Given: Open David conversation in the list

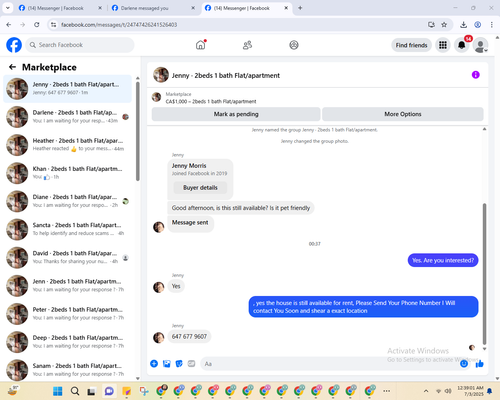Looking at the screenshot, I should tap(67, 257).
